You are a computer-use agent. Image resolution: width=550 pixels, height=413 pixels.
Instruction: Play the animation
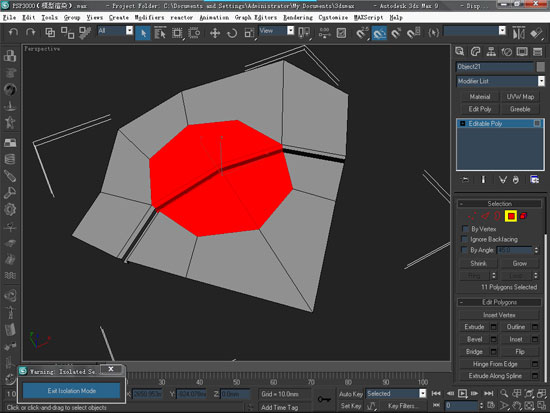[462, 393]
